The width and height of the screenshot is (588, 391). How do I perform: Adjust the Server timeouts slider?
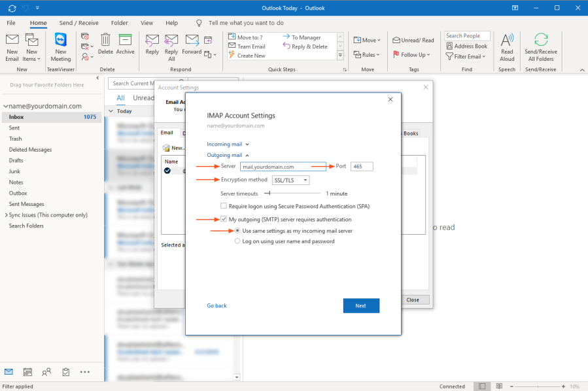pos(268,194)
